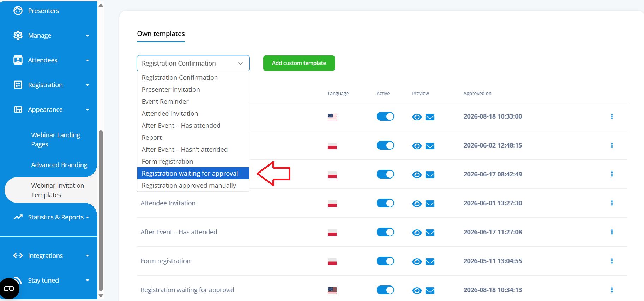644x301 pixels.
Task: Click the approved date 2026-05-11 13:04:55
Action: pos(493,261)
